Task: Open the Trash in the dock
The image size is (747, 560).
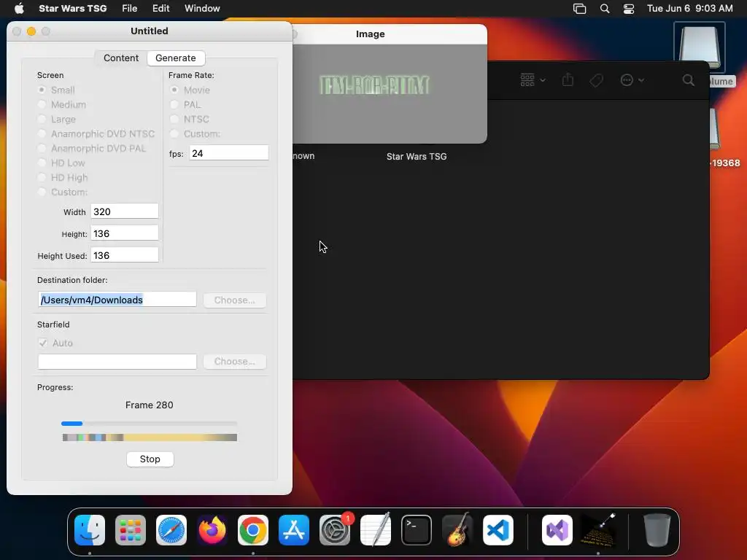Action: point(657,530)
